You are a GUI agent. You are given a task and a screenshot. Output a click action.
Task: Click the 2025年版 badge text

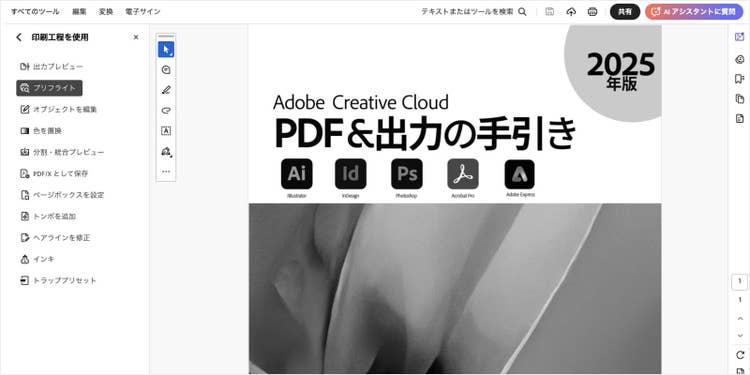(x=621, y=71)
